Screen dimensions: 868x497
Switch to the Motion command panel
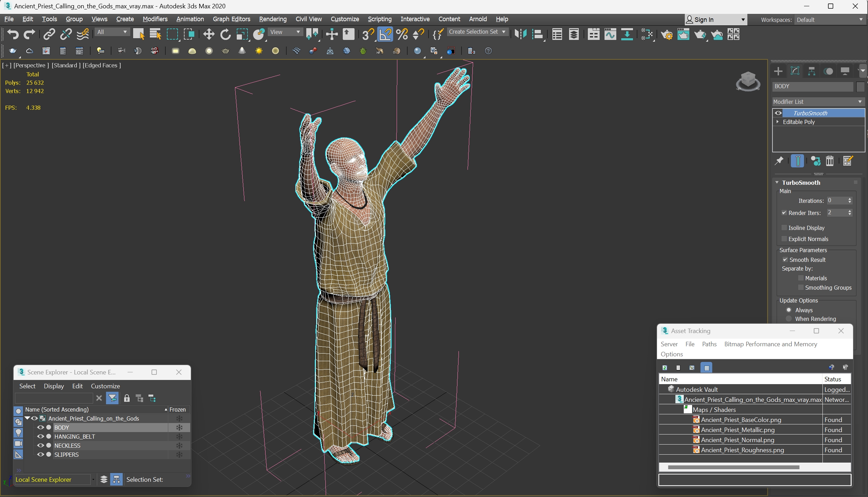point(828,71)
